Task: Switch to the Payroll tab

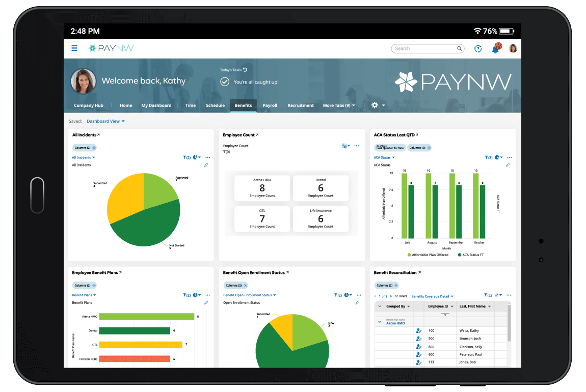Action: click(270, 105)
